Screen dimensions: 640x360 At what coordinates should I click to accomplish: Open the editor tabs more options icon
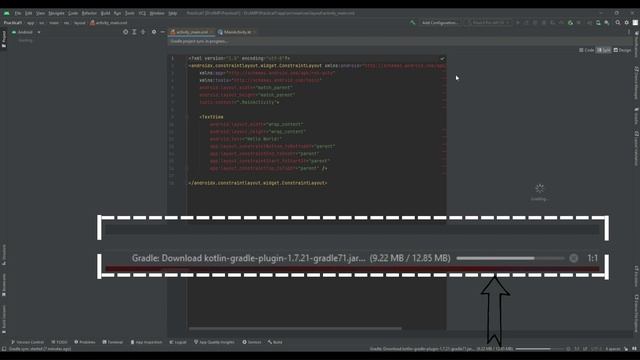pyautogui.click(x=629, y=32)
